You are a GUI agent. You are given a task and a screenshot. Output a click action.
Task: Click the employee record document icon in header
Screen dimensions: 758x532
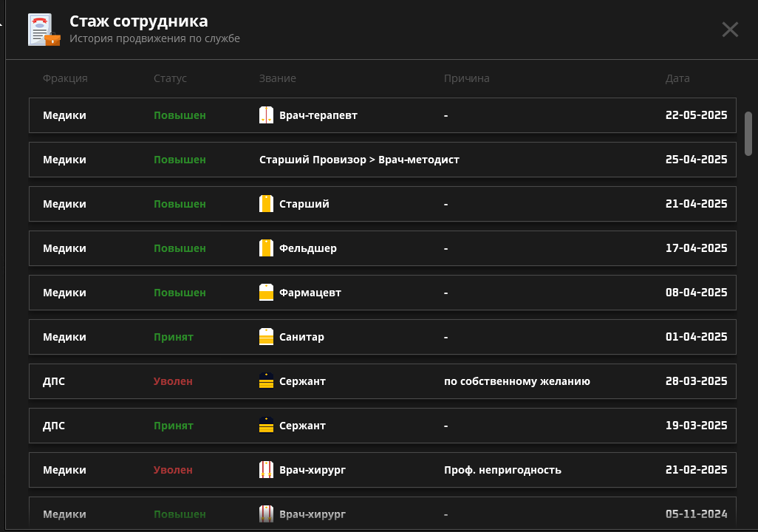point(44,30)
